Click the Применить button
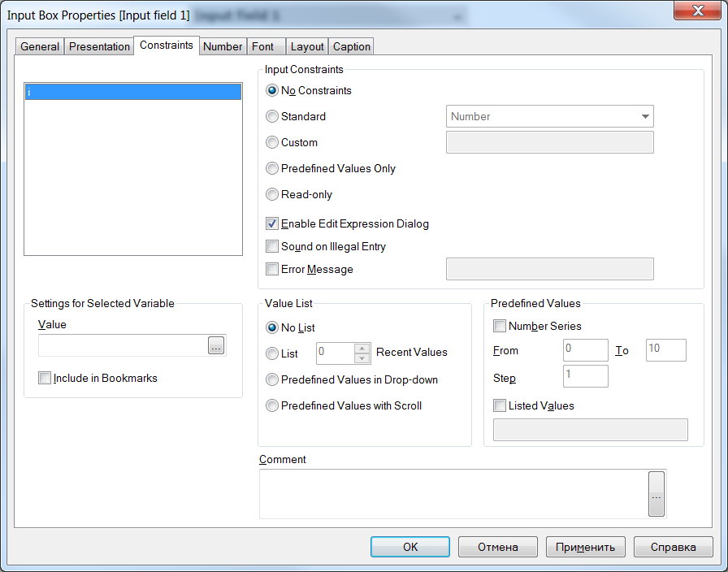Image resolution: width=728 pixels, height=572 pixels. tap(586, 547)
